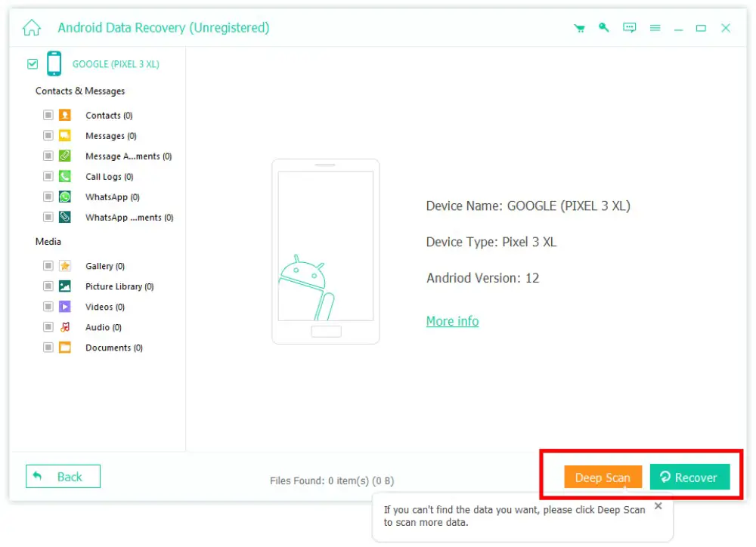Select the WhatsApp (0) category

click(113, 197)
